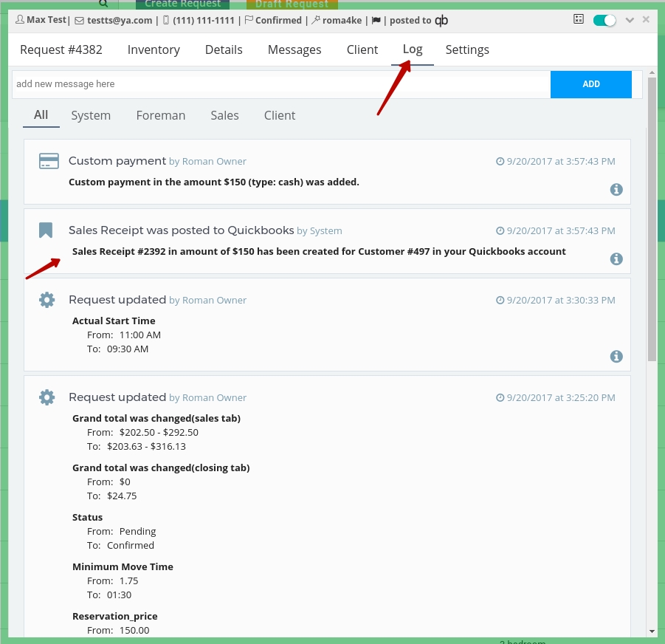Filter log entries by Client
This screenshot has height=644, width=665.
280,115
